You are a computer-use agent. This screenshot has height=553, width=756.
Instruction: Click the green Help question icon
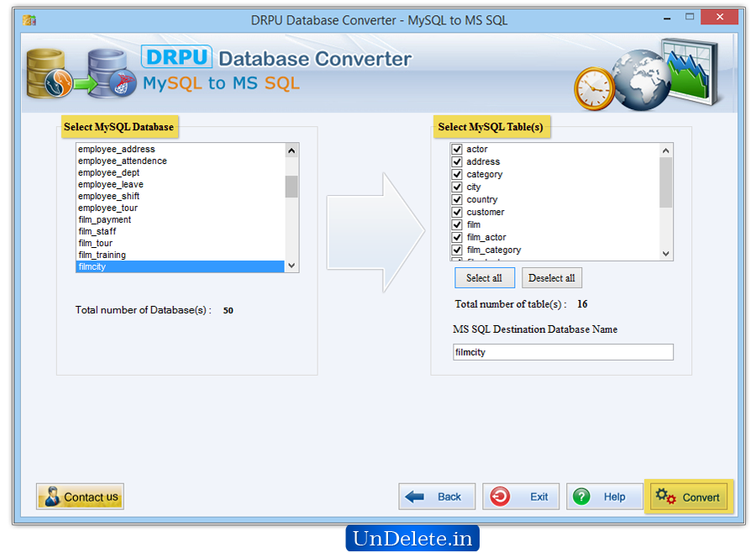pos(581,497)
